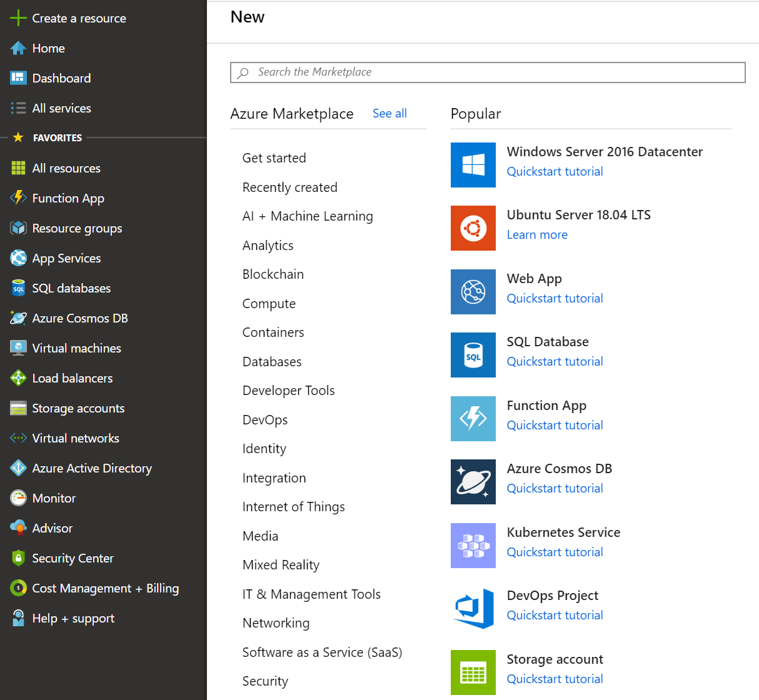Click the Security Center shield icon
759x700 pixels.
[x=19, y=558]
